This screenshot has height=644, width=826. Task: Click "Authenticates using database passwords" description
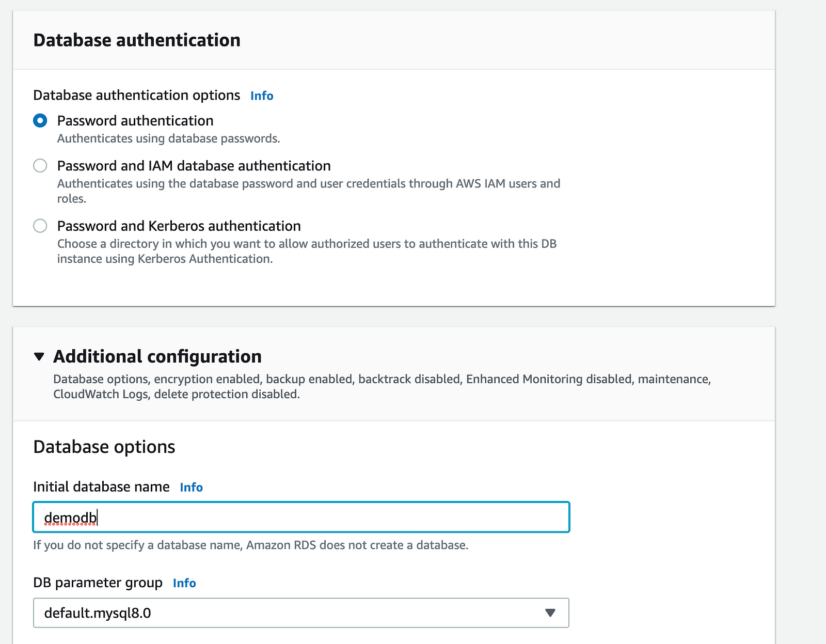coord(168,139)
